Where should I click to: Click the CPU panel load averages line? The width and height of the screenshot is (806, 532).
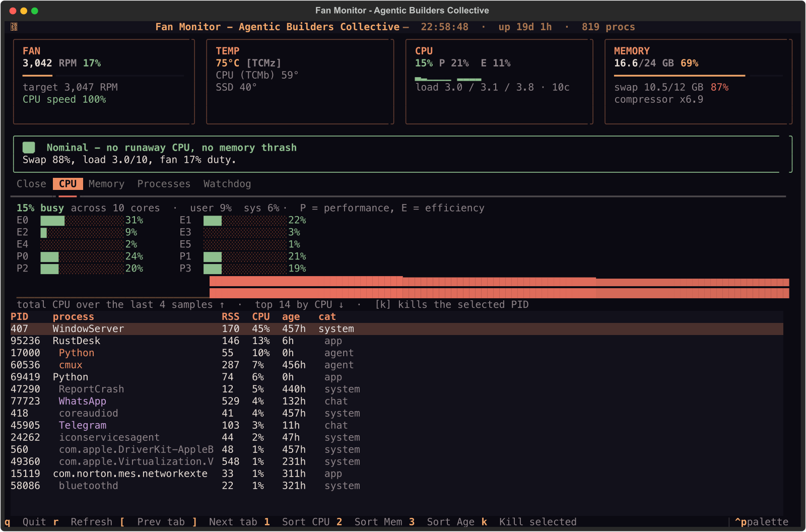[492, 87]
